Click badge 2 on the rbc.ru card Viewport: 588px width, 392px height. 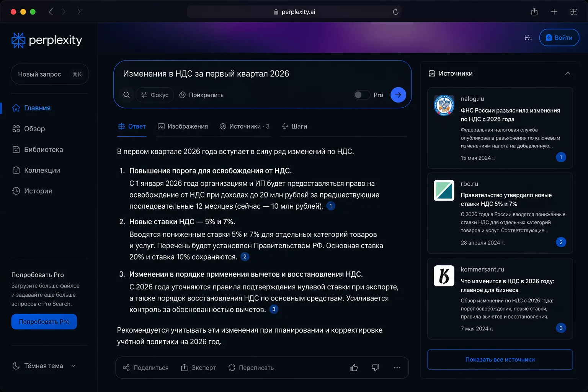coord(561,242)
